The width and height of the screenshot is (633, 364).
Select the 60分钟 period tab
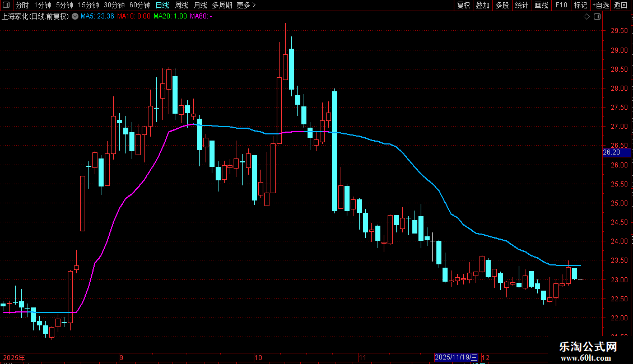click(x=139, y=5)
